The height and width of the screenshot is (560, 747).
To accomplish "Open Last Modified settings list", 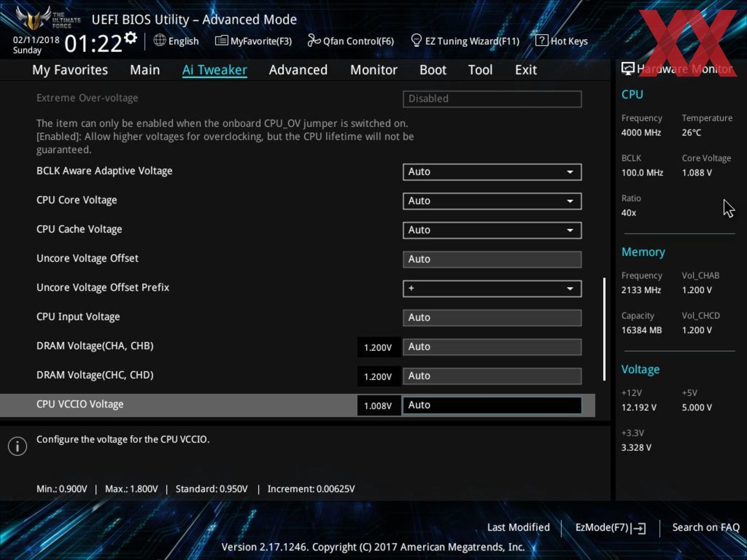I will pyautogui.click(x=519, y=527).
